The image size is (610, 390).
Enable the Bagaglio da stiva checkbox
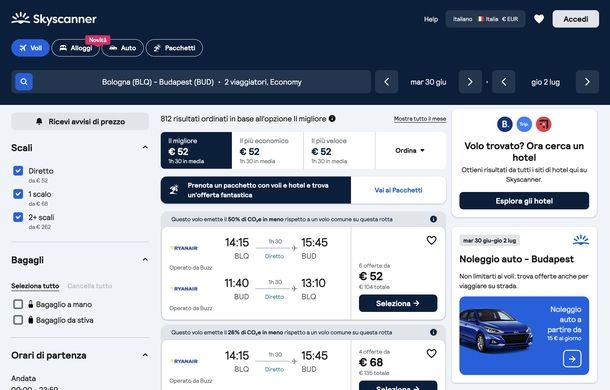point(18,320)
